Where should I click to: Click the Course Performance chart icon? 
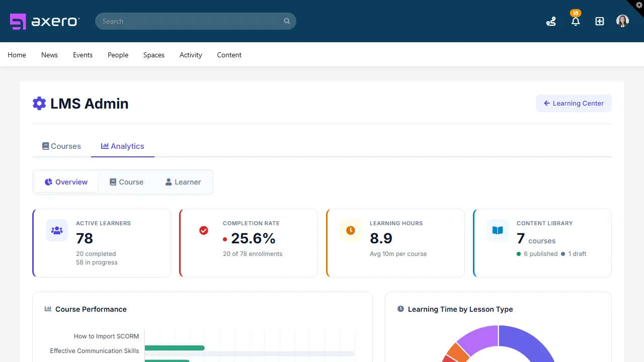pos(48,309)
